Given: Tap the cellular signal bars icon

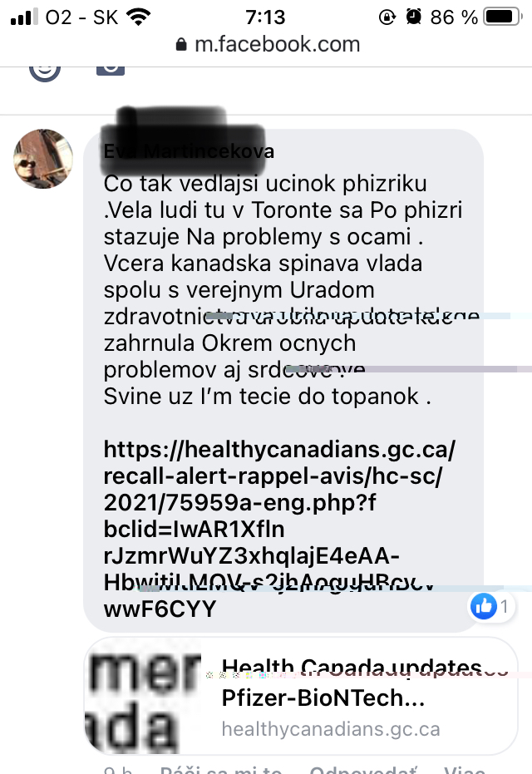Looking at the screenshot, I should [x=24, y=17].
